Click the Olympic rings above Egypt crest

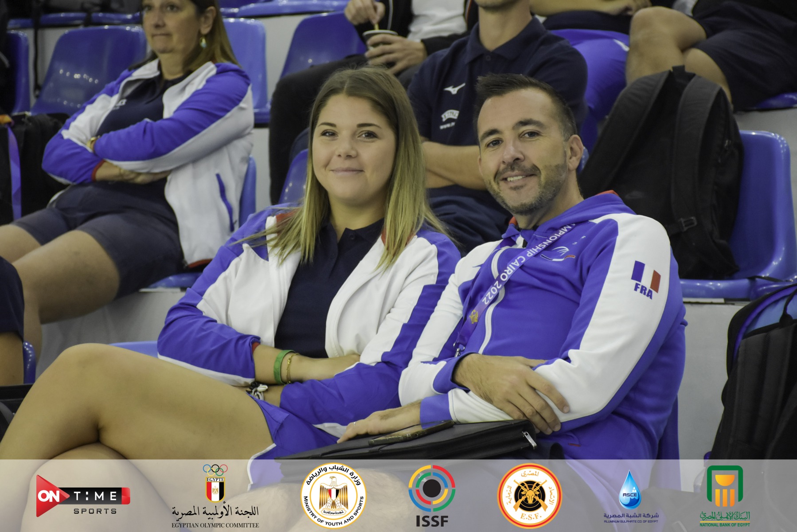[x=215, y=469]
